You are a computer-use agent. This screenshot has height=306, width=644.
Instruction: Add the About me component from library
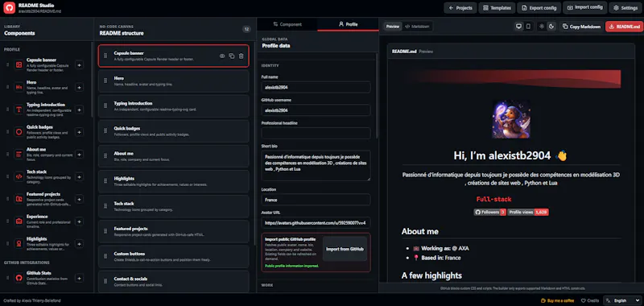click(79, 154)
